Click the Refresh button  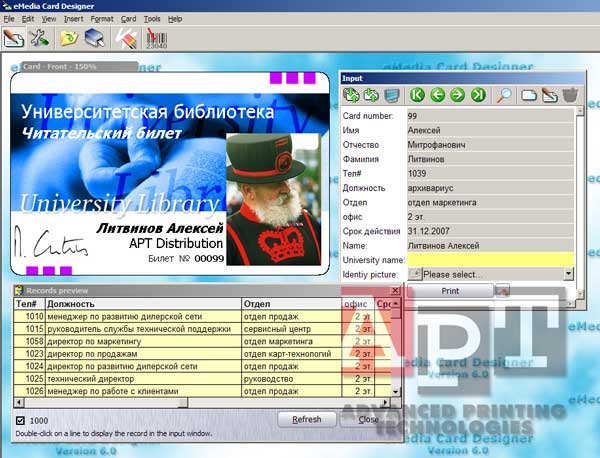pos(307,419)
